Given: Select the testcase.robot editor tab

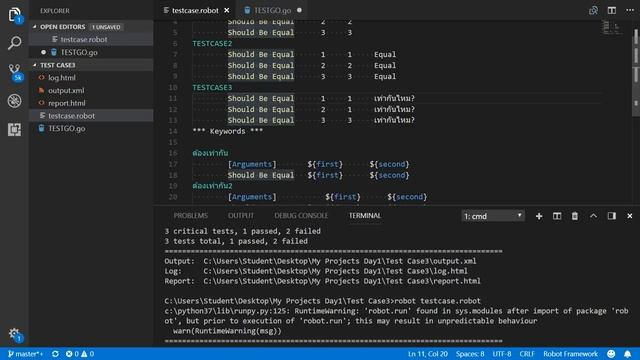Looking at the screenshot, I should click(195, 10).
